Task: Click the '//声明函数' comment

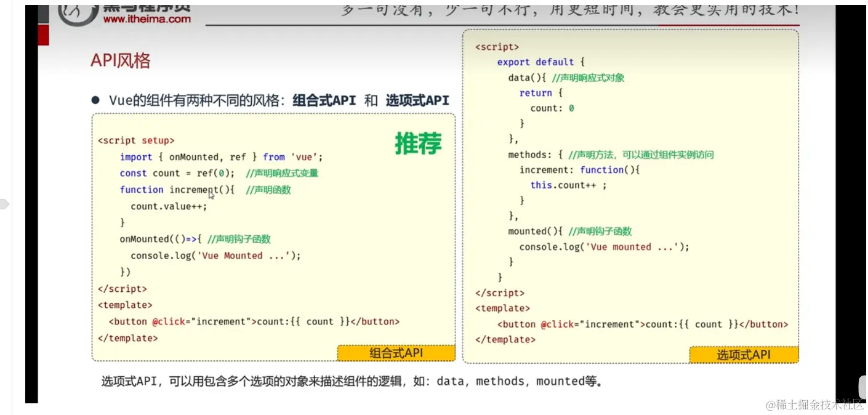Action: click(x=268, y=190)
